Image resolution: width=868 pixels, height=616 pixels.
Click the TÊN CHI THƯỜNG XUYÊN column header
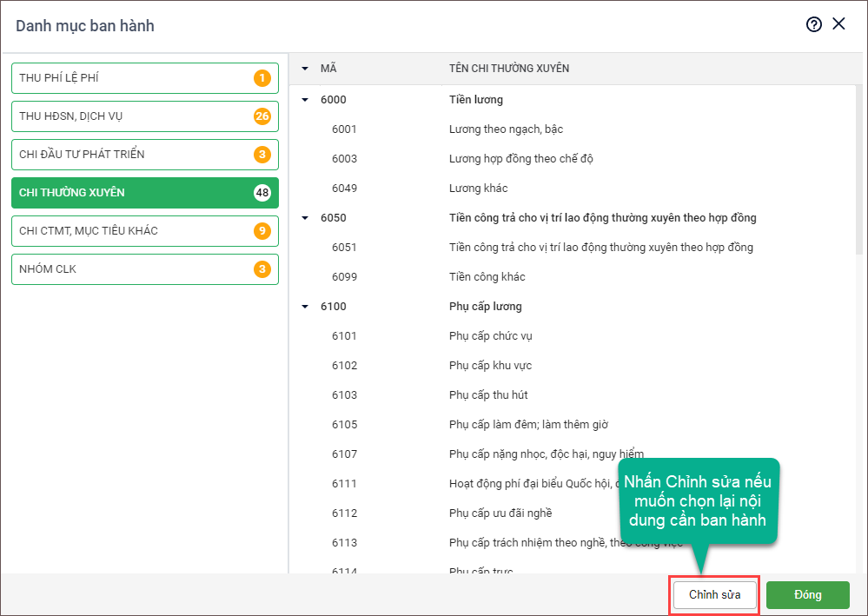point(509,68)
